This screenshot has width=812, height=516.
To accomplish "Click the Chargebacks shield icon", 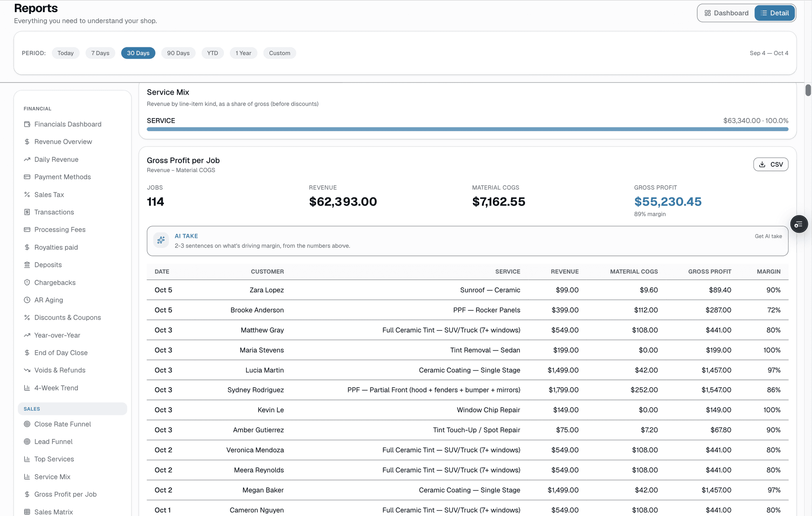I will [27, 282].
